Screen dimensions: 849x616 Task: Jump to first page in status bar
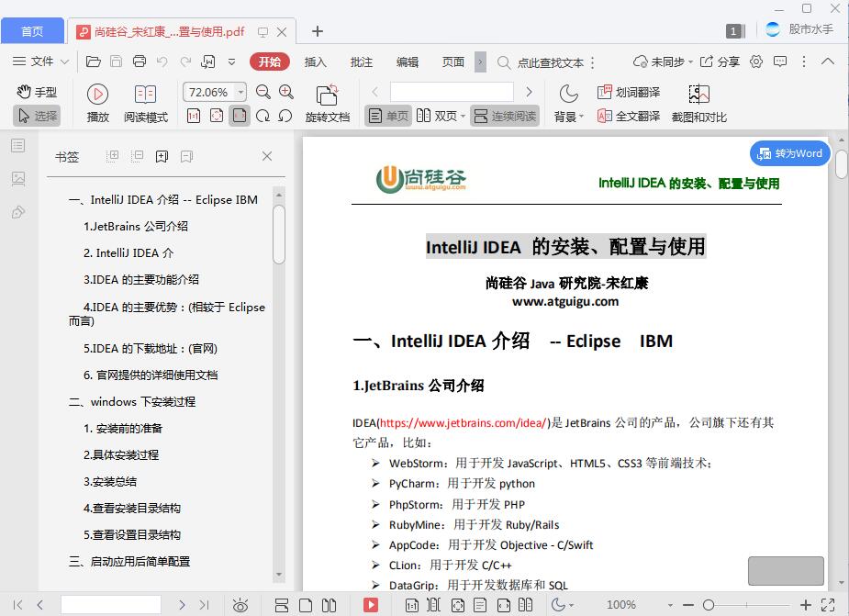[x=17, y=605]
